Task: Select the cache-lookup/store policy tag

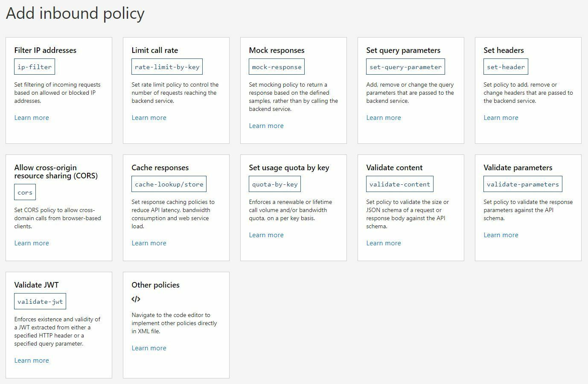Action: 168,184
